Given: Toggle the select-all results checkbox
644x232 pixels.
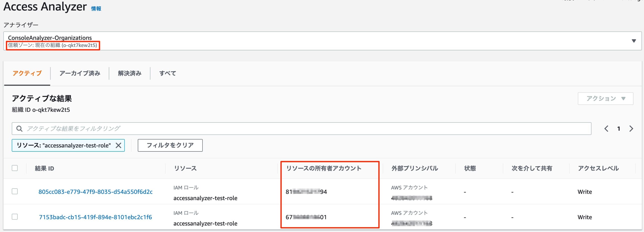Looking at the screenshot, I should 15,168.
